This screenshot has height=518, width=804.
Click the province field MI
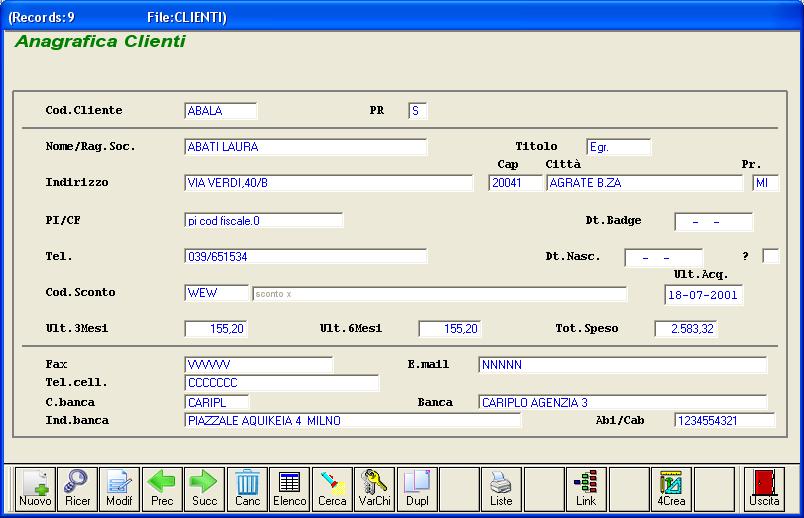[766, 183]
